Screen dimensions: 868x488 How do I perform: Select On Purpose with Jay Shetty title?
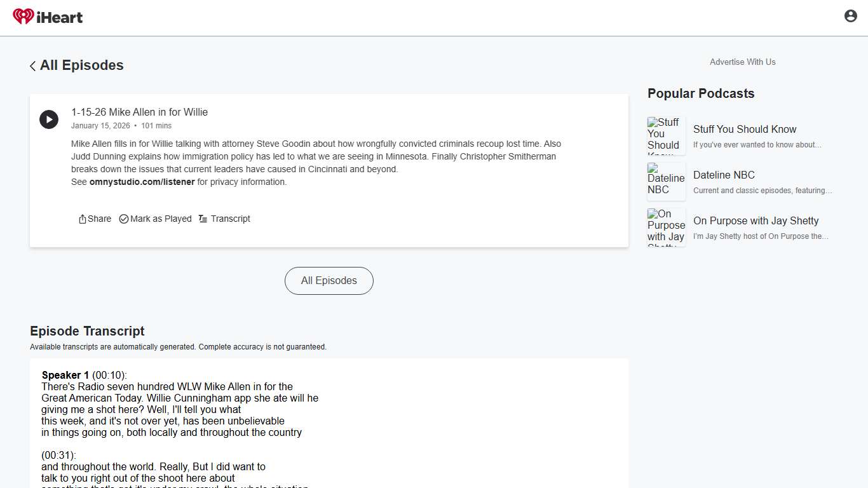click(x=756, y=220)
